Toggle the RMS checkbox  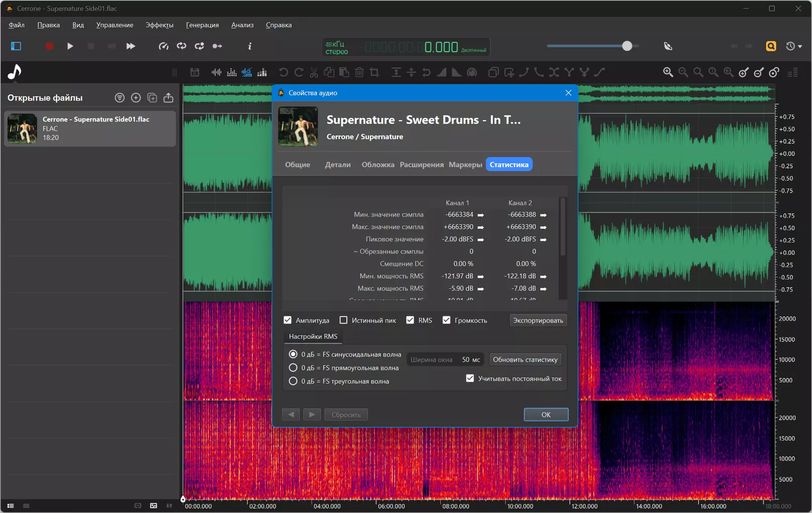point(410,320)
